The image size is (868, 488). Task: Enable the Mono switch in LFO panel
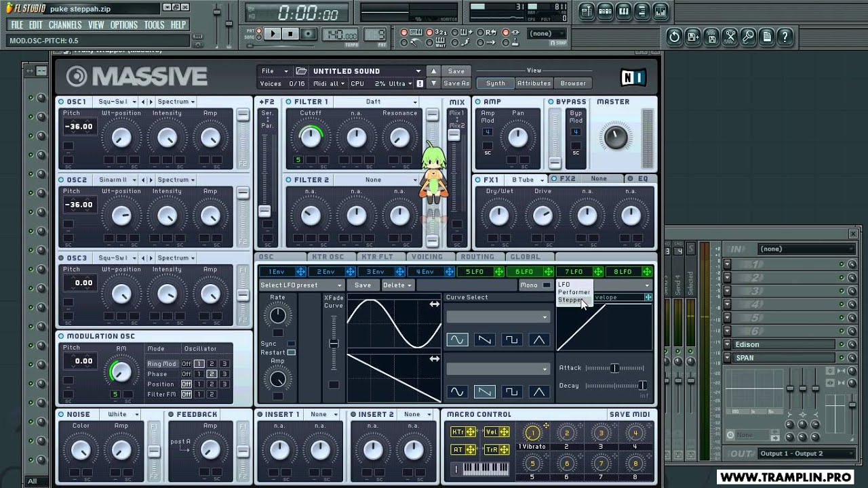click(547, 285)
